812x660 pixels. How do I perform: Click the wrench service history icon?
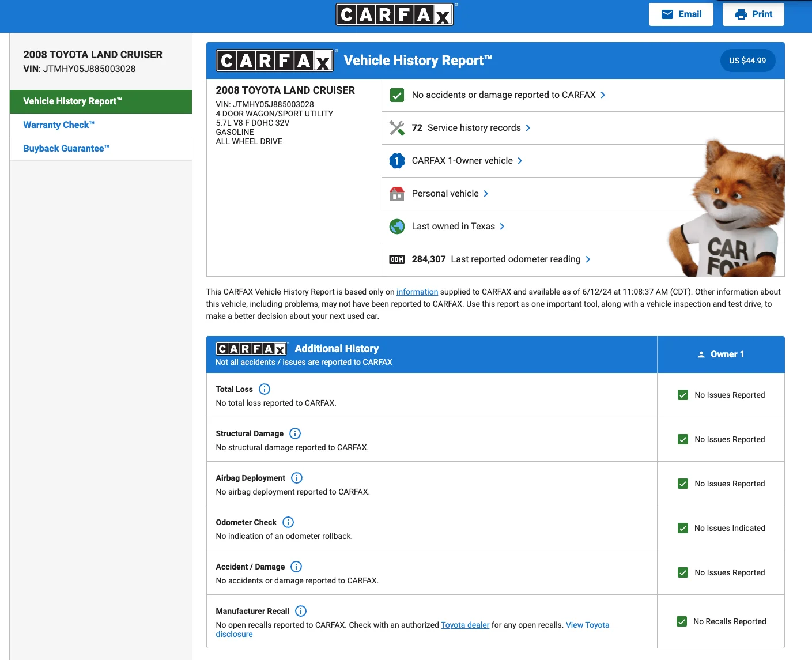(397, 128)
